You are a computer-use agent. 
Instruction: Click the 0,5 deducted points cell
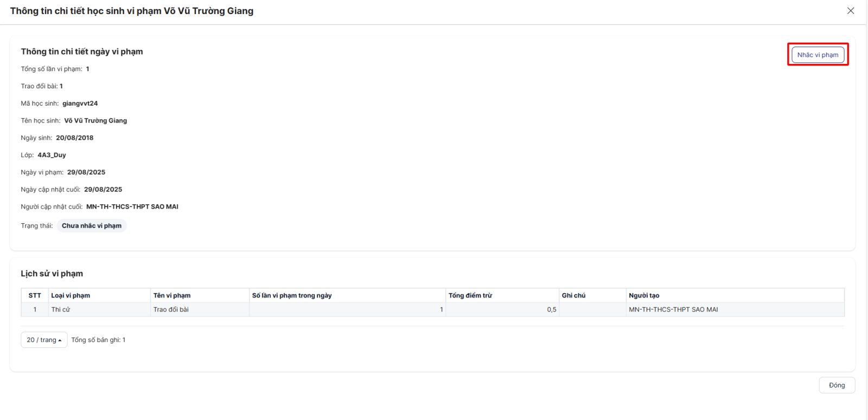[x=551, y=309]
